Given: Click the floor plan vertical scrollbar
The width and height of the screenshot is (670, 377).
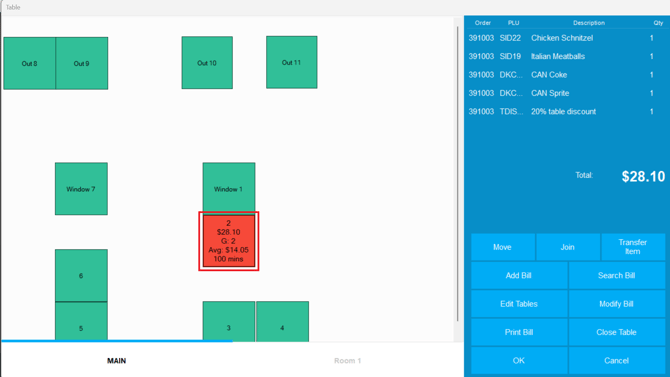Looking at the screenshot, I should (x=458, y=173).
